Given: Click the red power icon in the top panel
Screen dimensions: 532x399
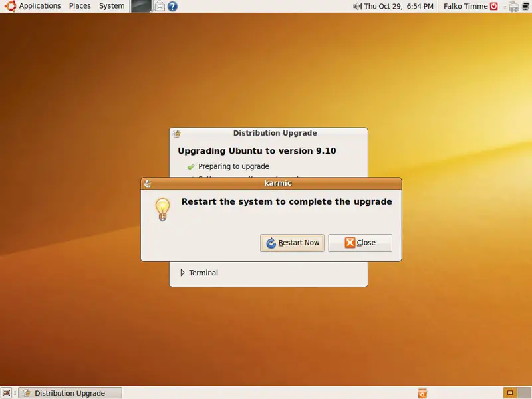Looking at the screenshot, I should pyautogui.click(x=493, y=6).
